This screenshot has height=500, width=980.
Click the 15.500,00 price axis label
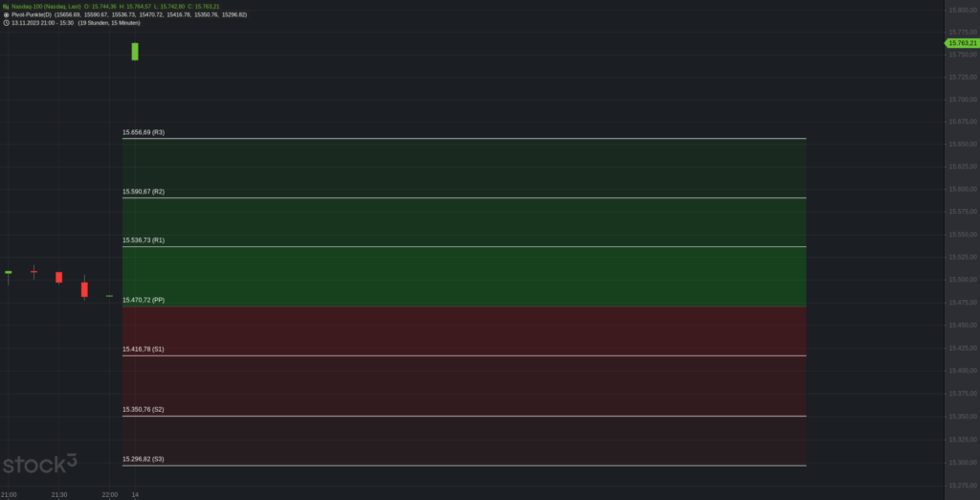963,280
